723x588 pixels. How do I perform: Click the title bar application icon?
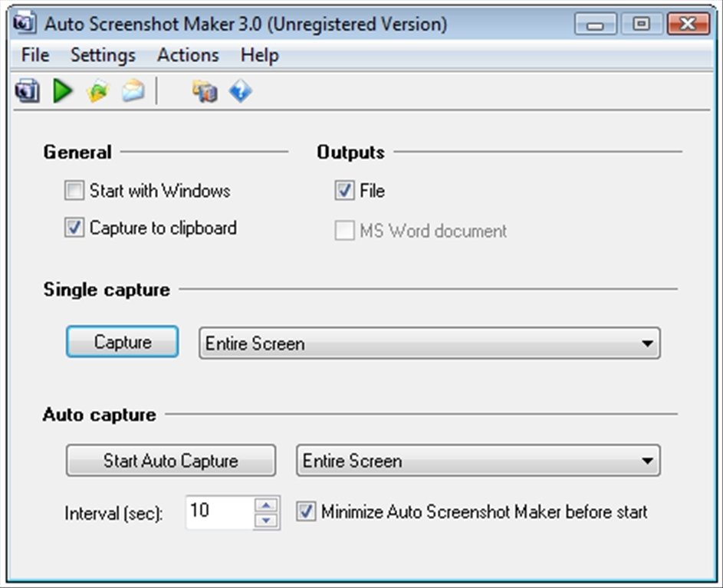(x=24, y=24)
